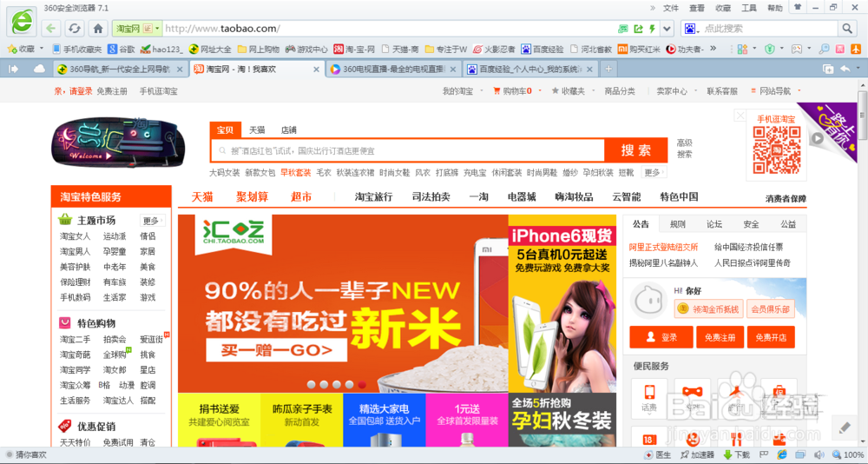Click the green share icon in address bar
This screenshot has height=464, width=868.
tap(638, 29)
